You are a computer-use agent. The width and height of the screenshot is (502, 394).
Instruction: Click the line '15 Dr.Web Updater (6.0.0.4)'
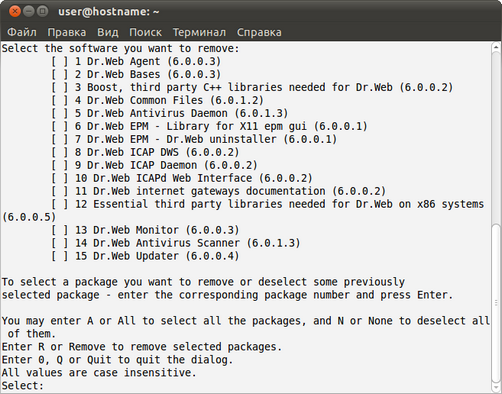(157, 256)
